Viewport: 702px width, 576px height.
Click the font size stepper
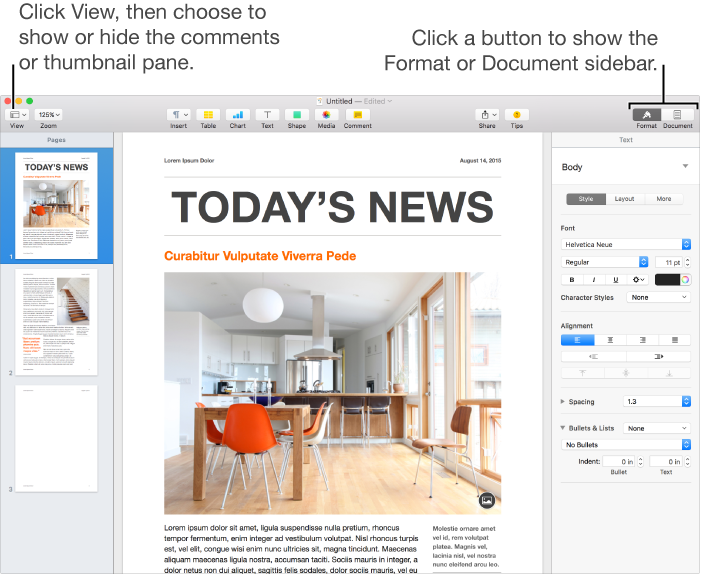click(688, 262)
